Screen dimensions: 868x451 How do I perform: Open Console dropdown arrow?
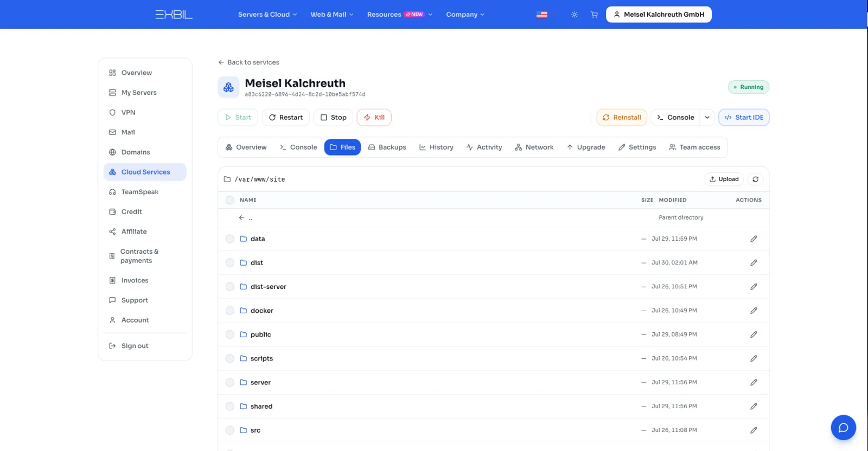tap(707, 118)
